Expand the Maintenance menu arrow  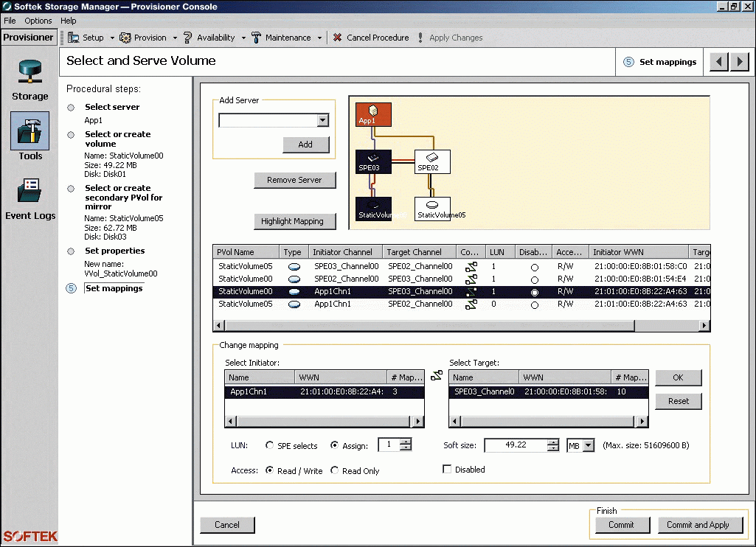(x=319, y=38)
